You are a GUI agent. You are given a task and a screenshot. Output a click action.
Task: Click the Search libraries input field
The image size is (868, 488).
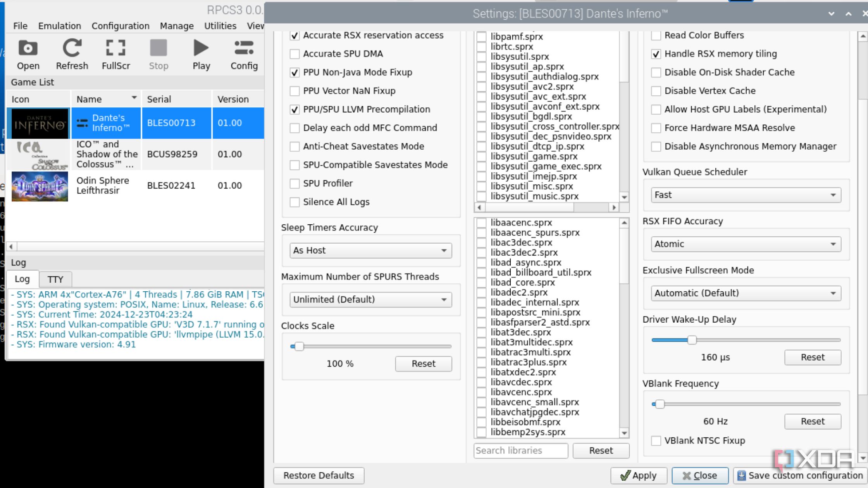(x=520, y=450)
